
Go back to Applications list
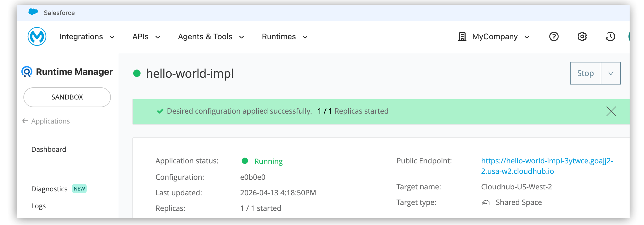[51, 121]
